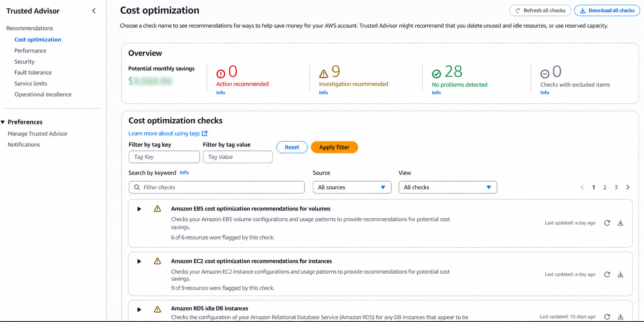Viewport: 644px width, 322px height.
Task: Focus the Filter checks search box
Action: click(x=217, y=187)
